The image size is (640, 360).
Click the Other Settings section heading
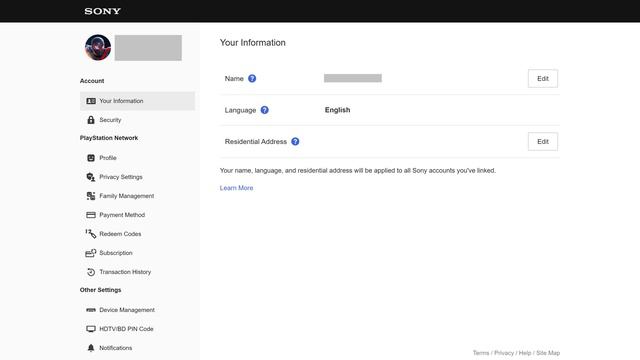100,290
